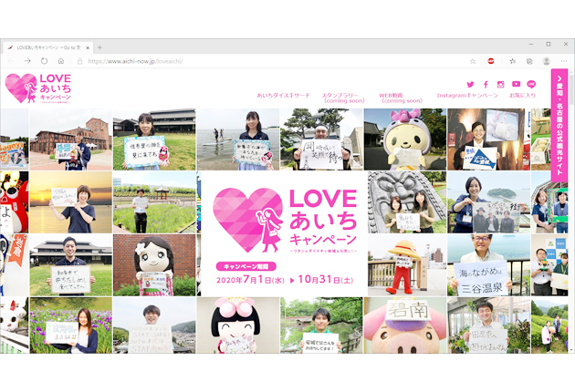Close the LOVEあいちキャンペーン tab
Image resolution: width=575 pixels, height=392 pixels.
(88, 47)
